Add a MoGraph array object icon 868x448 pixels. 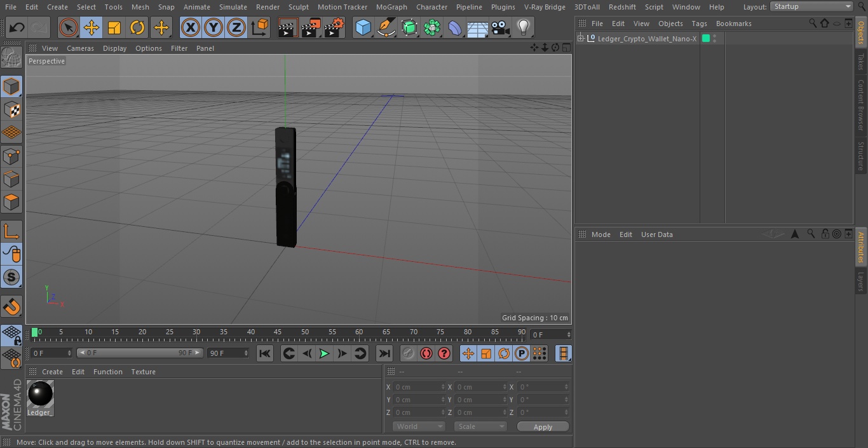point(432,27)
